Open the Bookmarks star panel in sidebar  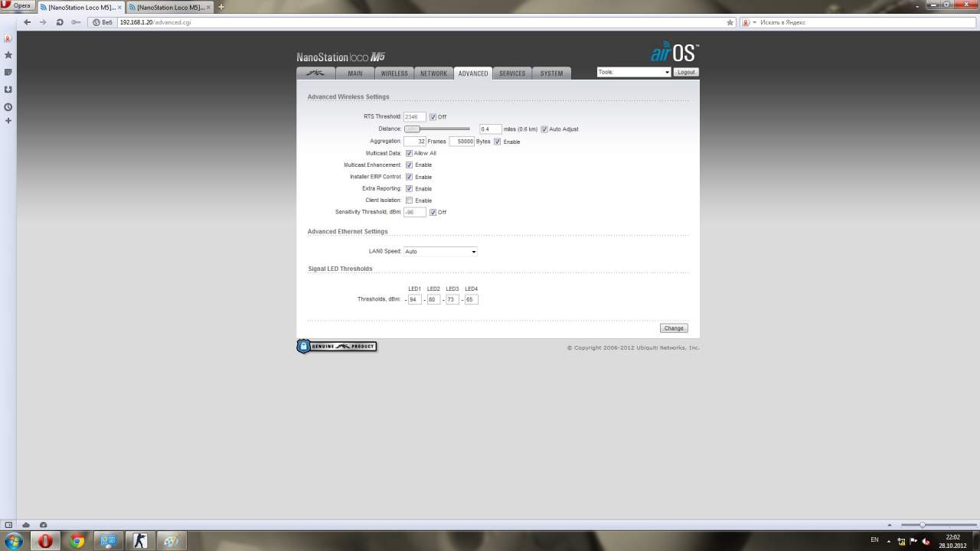click(8, 55)
